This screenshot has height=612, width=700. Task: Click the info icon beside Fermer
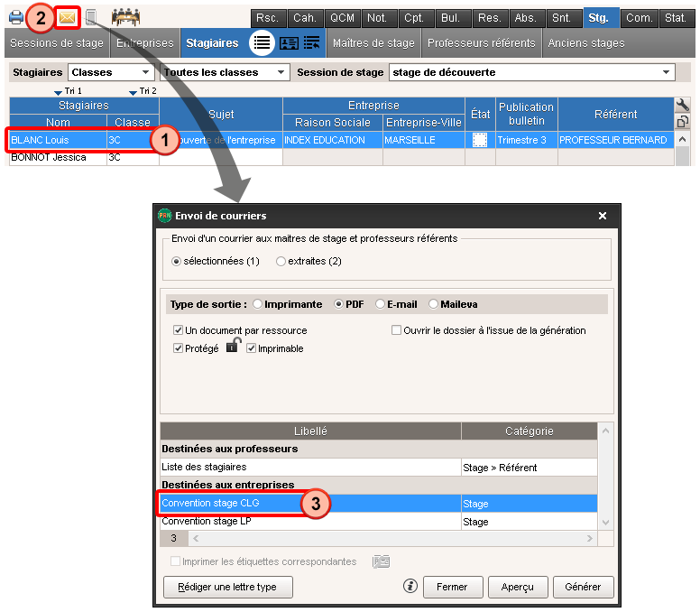click(410, 586)
